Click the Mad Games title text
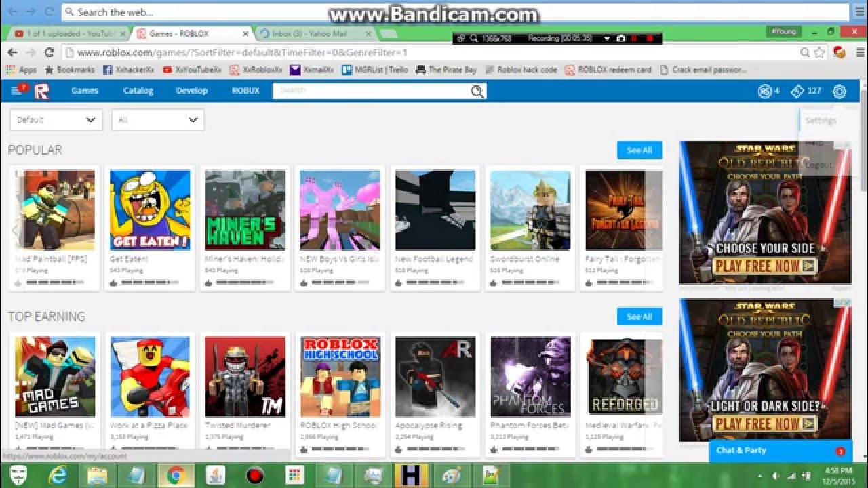Screen dimensions: 868x488 [x=54, y=426]
